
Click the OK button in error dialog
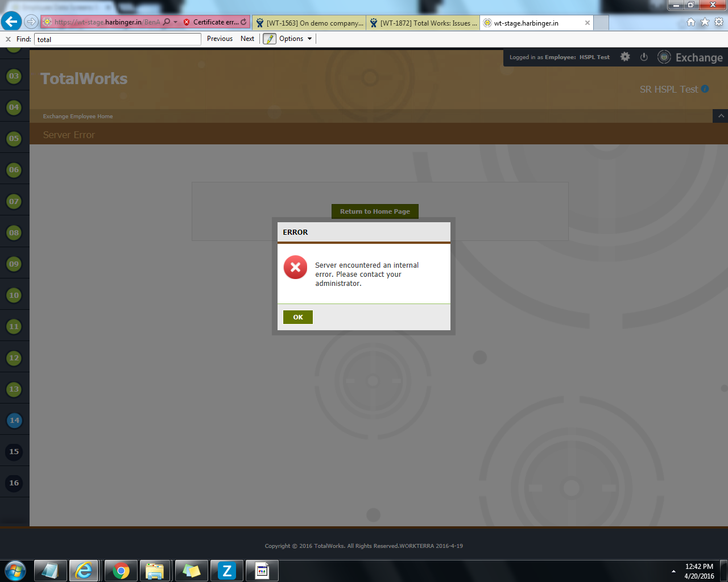coord(297,317)
